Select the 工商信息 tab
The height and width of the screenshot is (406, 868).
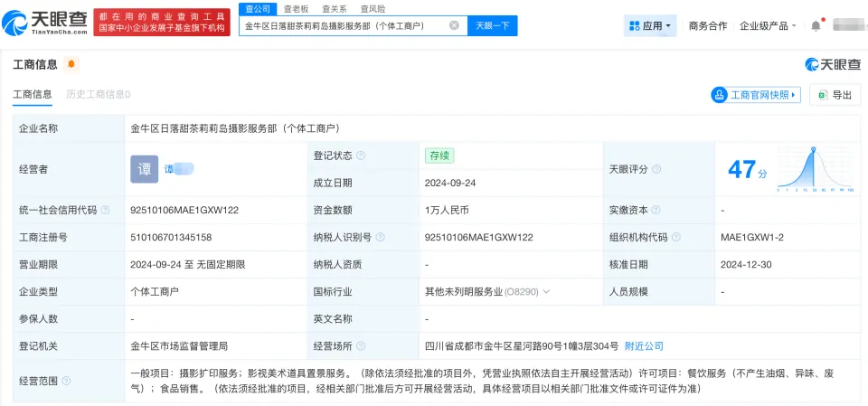click(x=33, y=94)
